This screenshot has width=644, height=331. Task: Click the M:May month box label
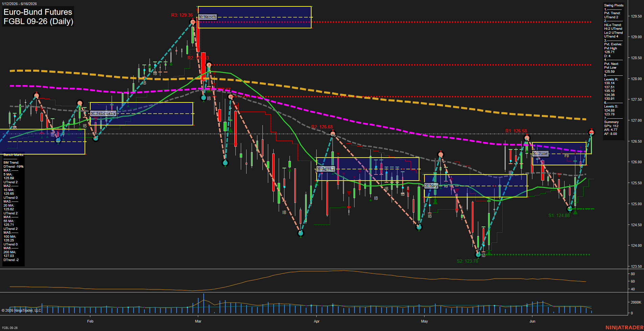click(x=431, y=186)
